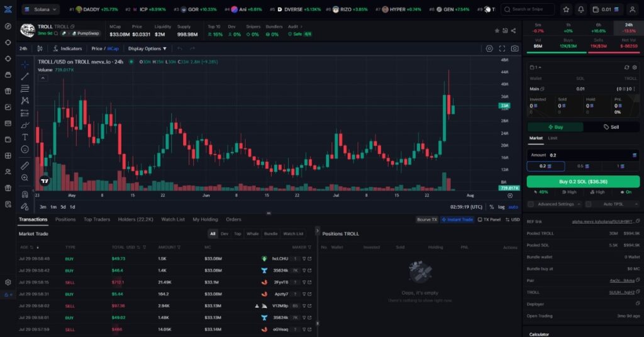
Task: Expand the Display Options dropdown
Action: coord(147,48)
